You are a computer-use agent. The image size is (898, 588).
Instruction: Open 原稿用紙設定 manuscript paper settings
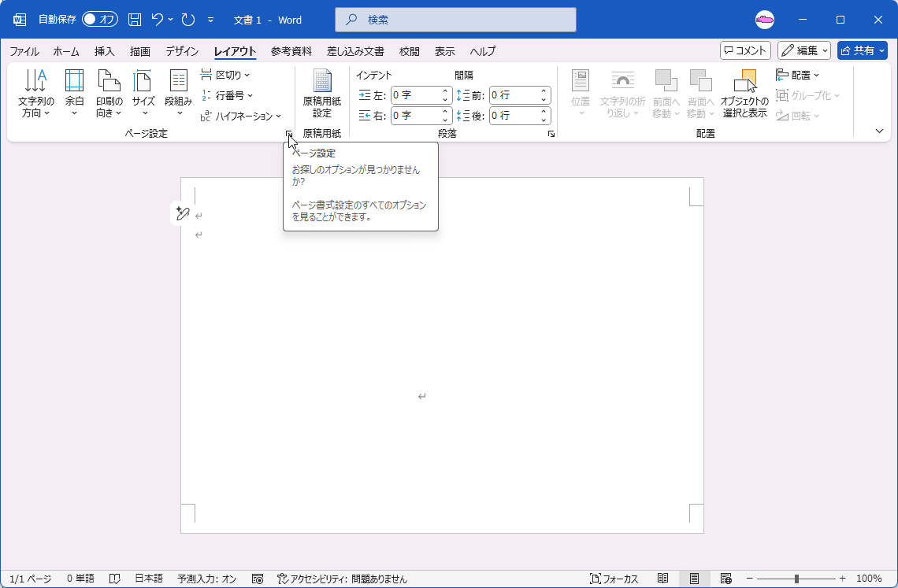tap(322, 94)
